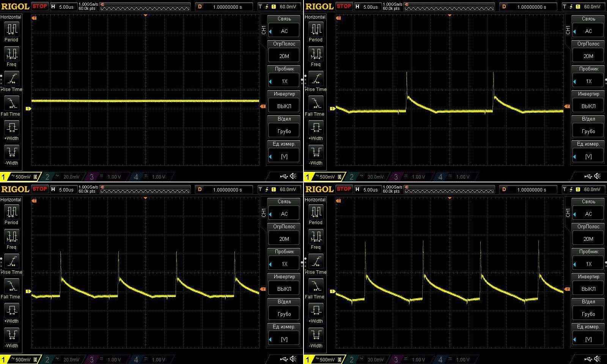Click orange trigger position marker atop top-left grid
This screenshot has width=607, height=364.
pos(145,15)
